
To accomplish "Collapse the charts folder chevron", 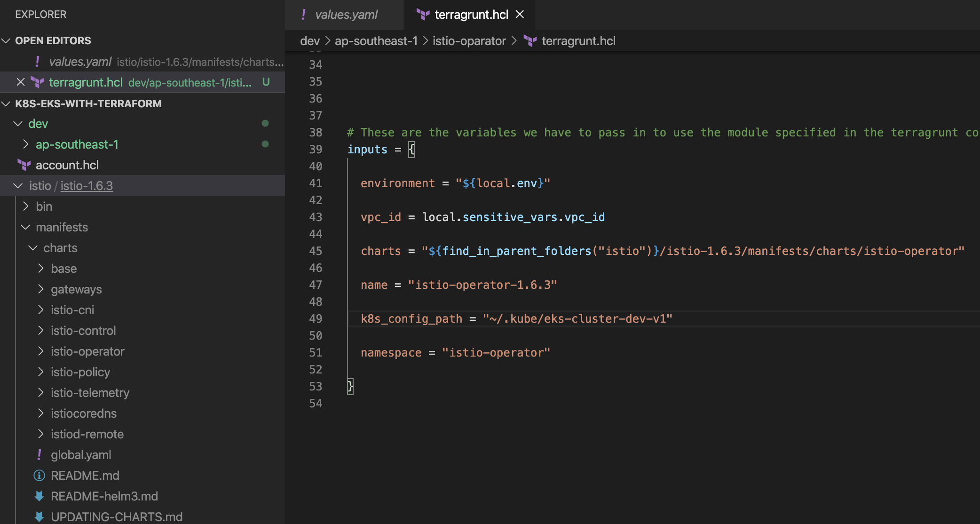I will pos(33,248).
